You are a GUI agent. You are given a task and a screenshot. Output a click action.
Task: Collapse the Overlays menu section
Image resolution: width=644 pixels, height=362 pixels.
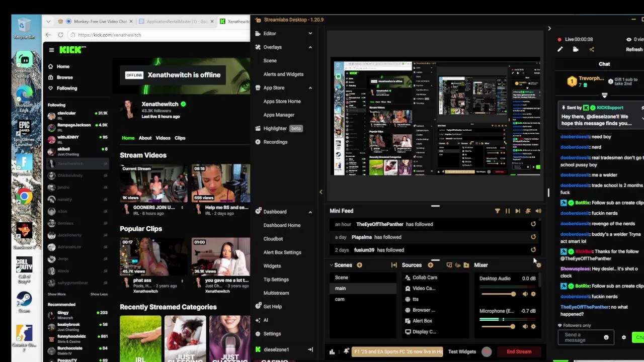310,47
